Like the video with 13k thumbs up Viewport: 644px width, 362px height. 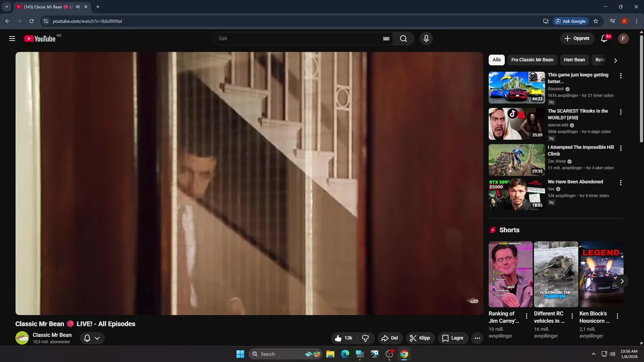click(x=344, y=338)
